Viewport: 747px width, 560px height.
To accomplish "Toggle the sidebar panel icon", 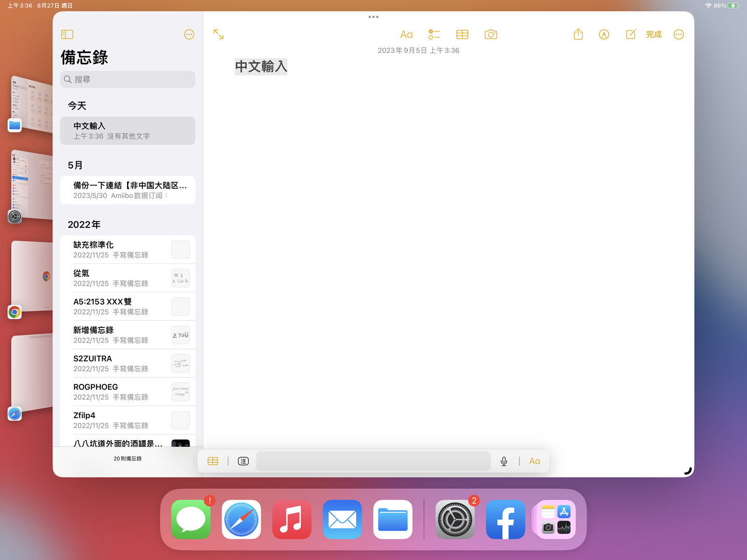I will (67, 35).
